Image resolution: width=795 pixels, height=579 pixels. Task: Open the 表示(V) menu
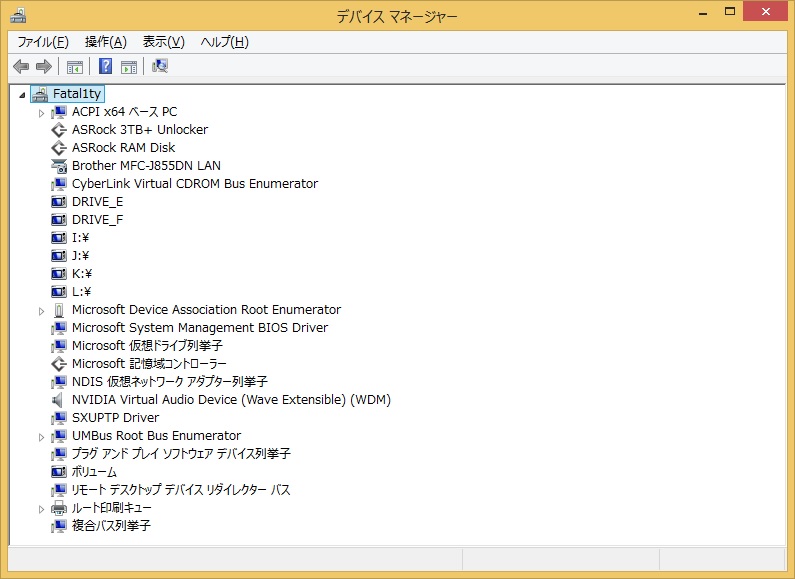click(164, 42)
